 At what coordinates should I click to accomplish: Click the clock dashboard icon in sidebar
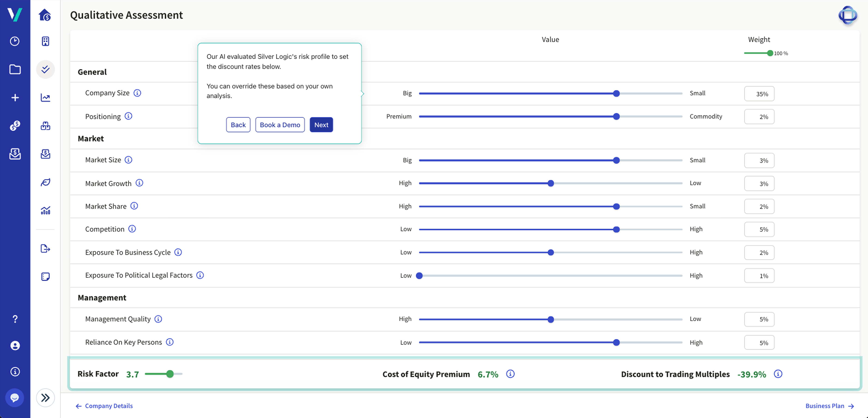15,41
